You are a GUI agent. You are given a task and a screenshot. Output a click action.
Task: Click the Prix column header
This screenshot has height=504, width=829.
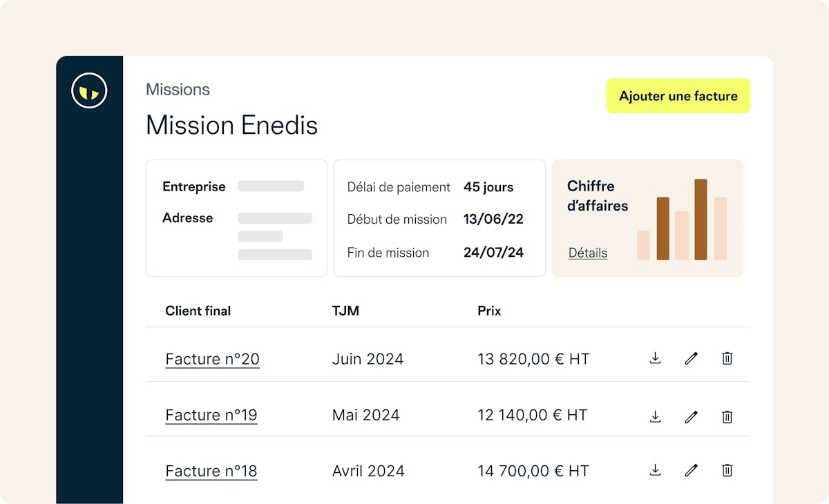coord(489,311)
